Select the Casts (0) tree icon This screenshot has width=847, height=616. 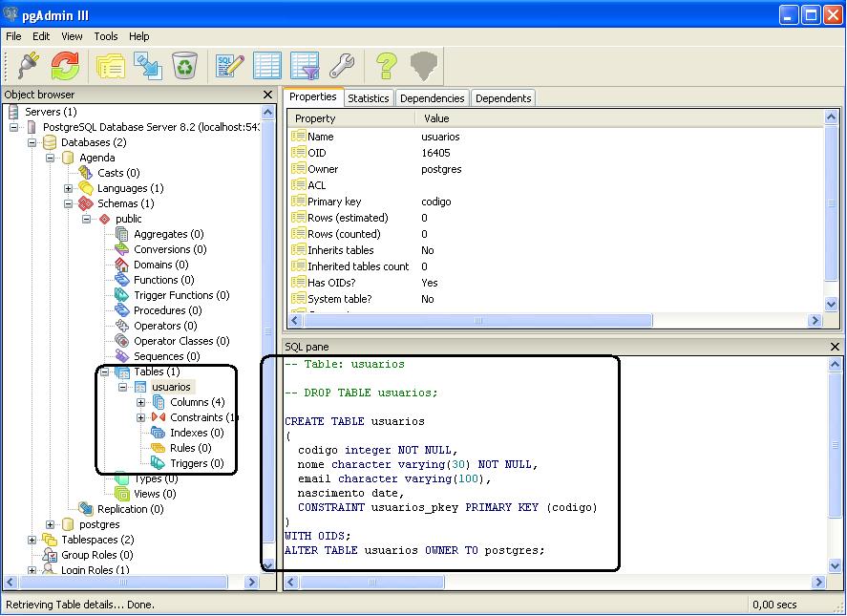[85, 173]
